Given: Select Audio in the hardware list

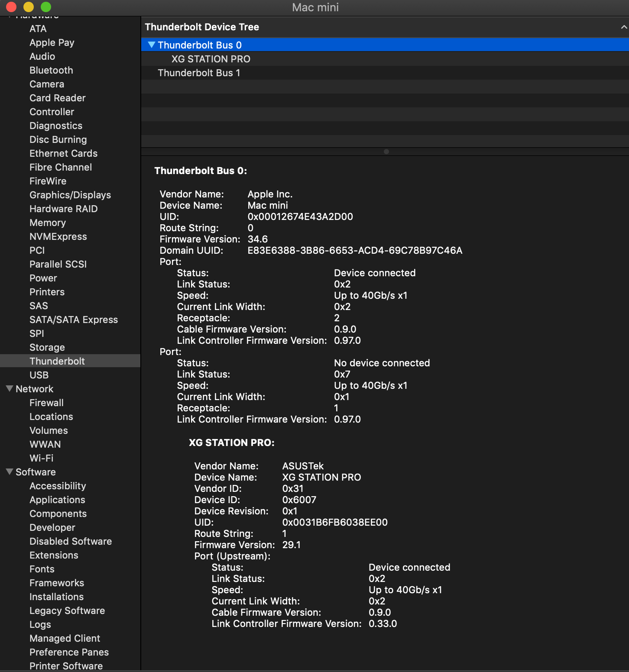Looking at the screenshot, I should pyautogui.click(x=42, y=56).
